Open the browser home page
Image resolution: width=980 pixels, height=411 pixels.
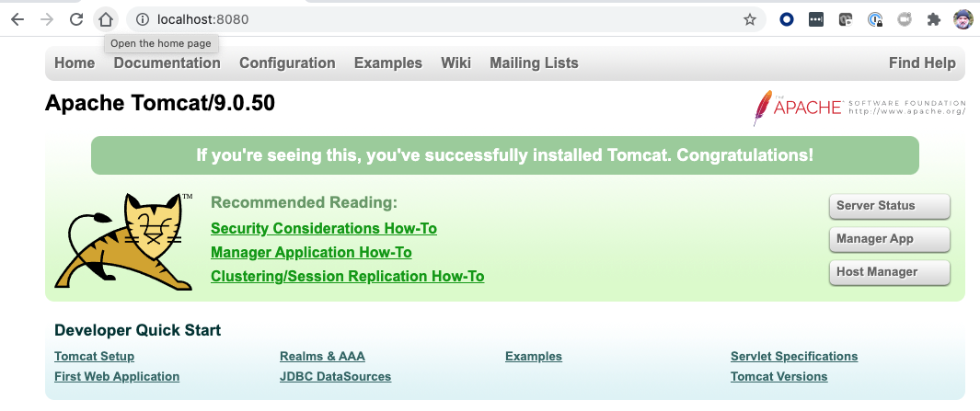click(106, 19)
